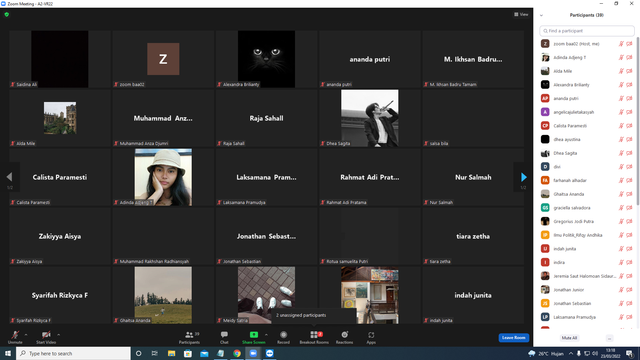
Task: Select Alda Mile building video tile
Action: click(x=60, y=118)
